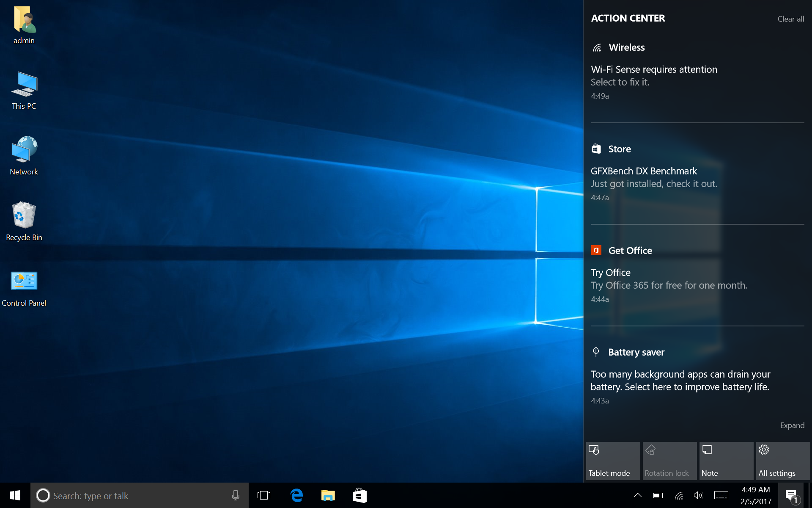Open Task View from the taskbar
This screenshot has width=812, height=508.
[x=264, y=495]
